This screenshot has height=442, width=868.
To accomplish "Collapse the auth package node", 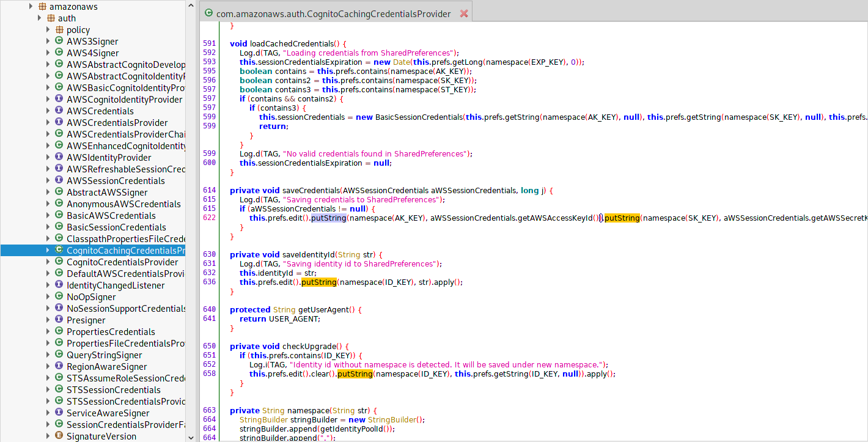I will tap(40, 18).
